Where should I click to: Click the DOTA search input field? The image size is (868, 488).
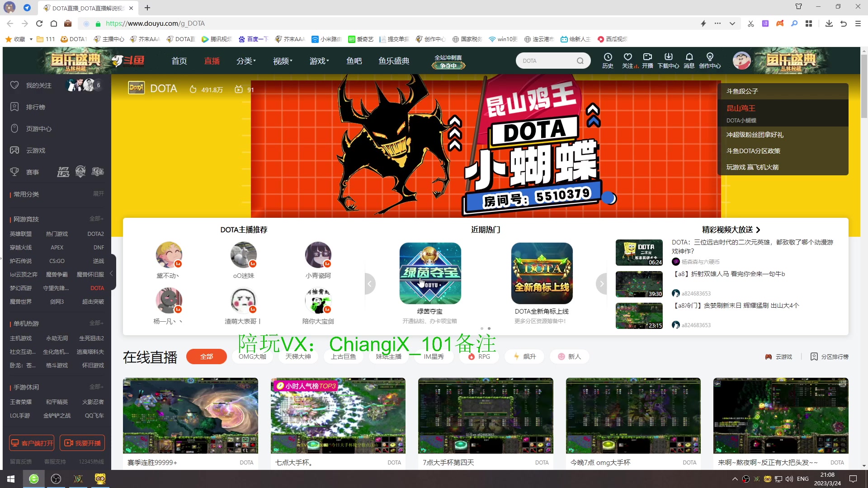pyautogui.click(x=547, y=61)
